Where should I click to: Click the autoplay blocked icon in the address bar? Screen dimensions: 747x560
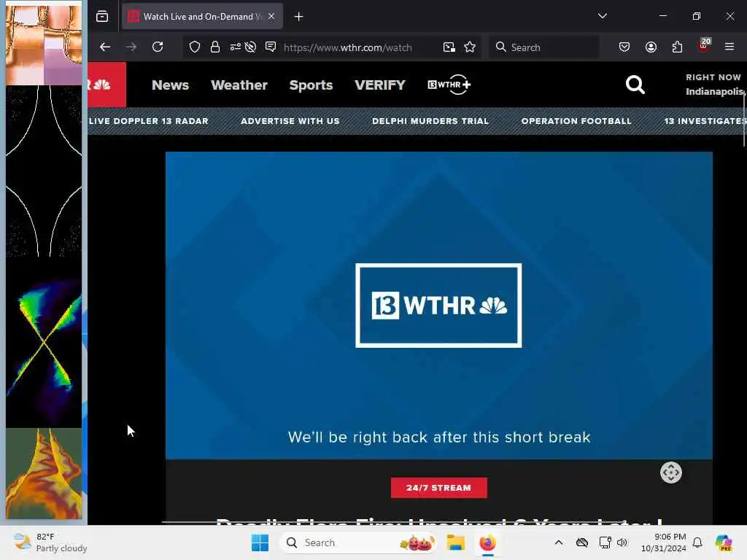click(251, 47)
